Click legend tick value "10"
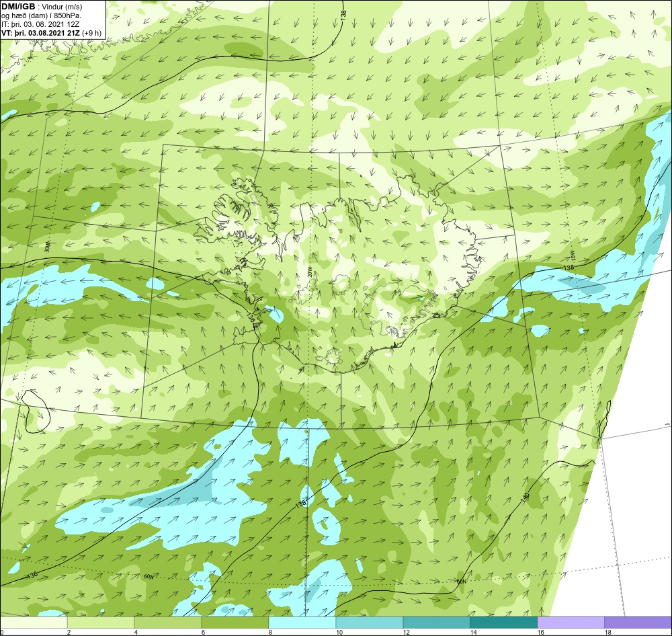 [x=339, y=632]
